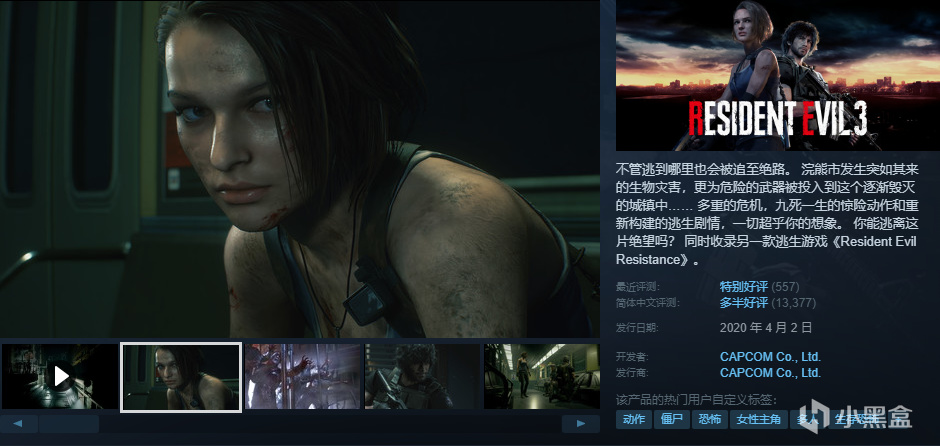
Task: Open the Carlos with rifle thumbnail
Action: (423, 376)
